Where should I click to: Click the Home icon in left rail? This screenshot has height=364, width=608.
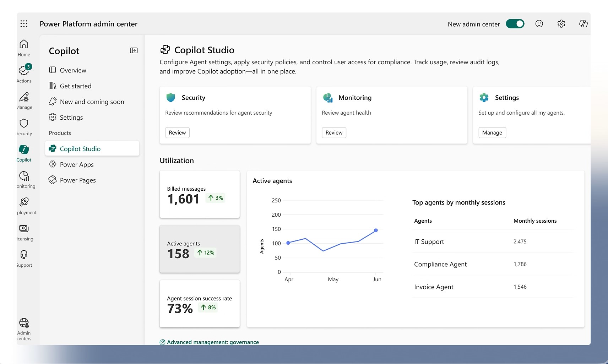click(24, 44)
